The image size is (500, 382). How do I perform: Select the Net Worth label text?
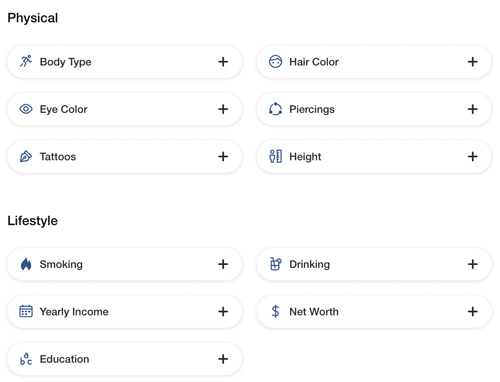pos(314,311)
